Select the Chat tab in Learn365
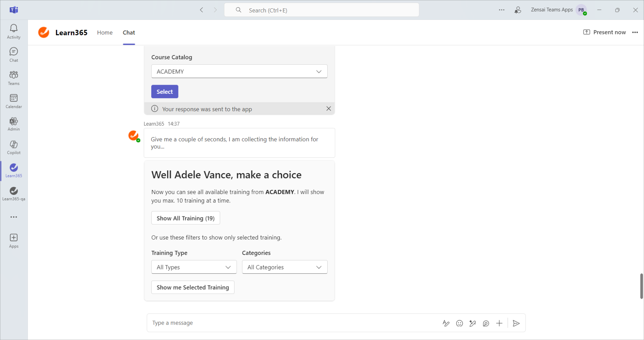 [129, 32]
